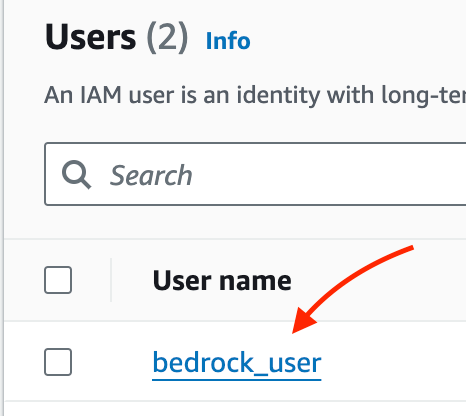Viewport: 466px width, 416px height.
Task: Click the user count (2) label
Action: tap(167, 37)
